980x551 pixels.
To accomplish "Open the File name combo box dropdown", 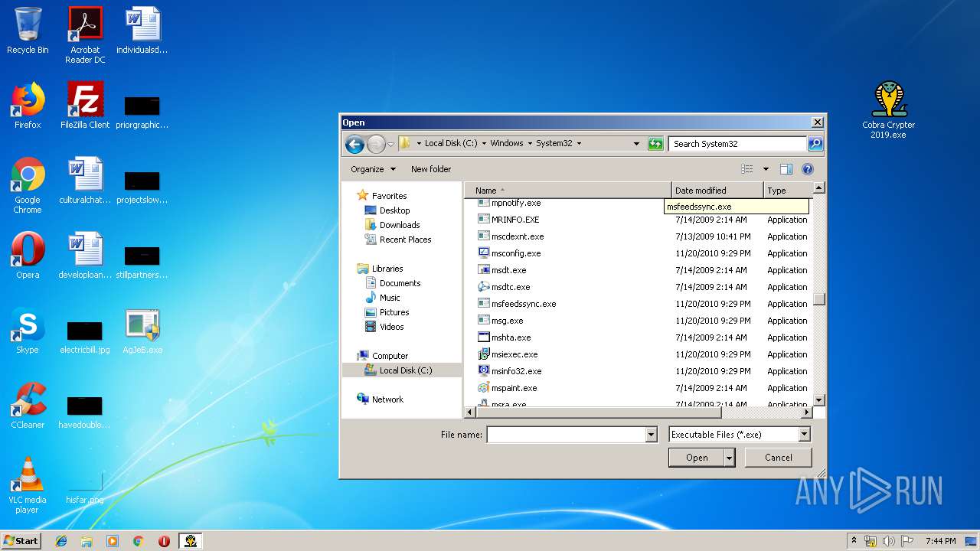I will 652,435.
